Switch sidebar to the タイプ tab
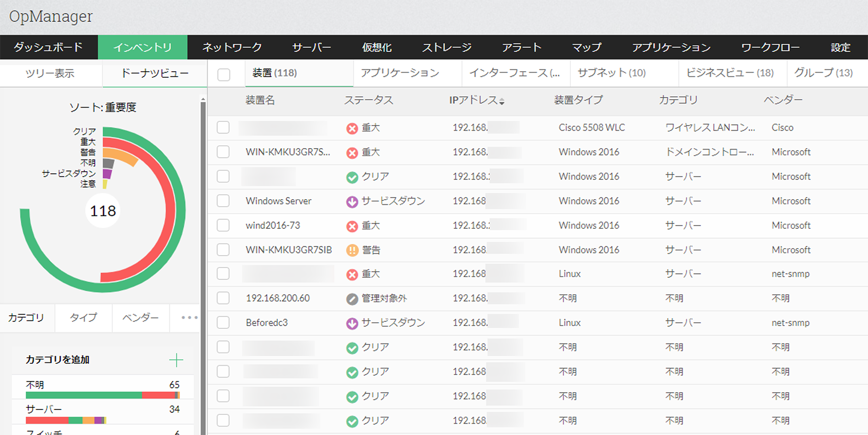 click(x=83, y=318)
